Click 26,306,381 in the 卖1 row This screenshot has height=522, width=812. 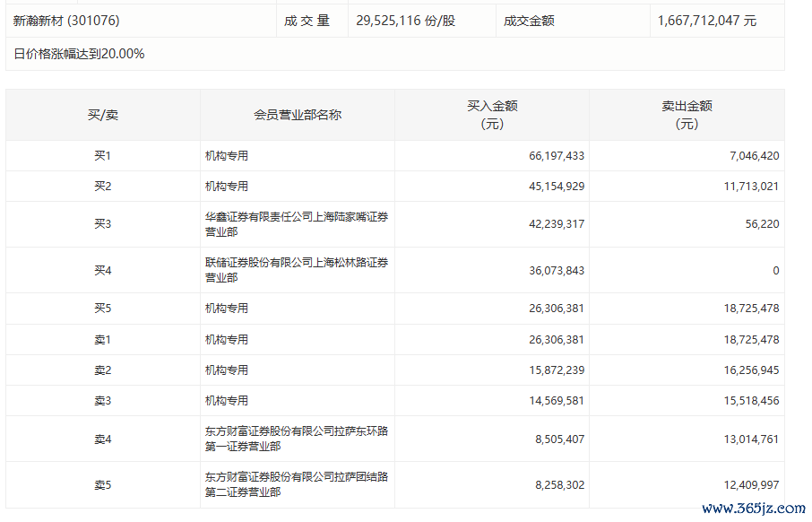coord(557,340)
